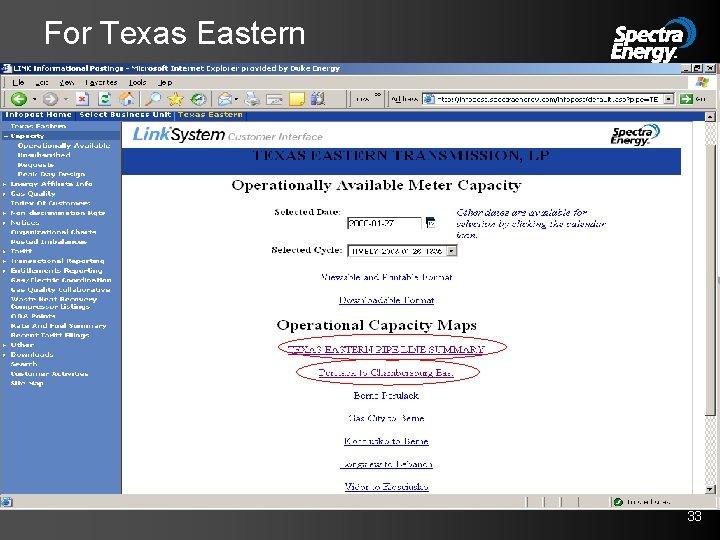Open the browser Home page icon
Viewport: 720px width, 540px height.
pos(127,99)
